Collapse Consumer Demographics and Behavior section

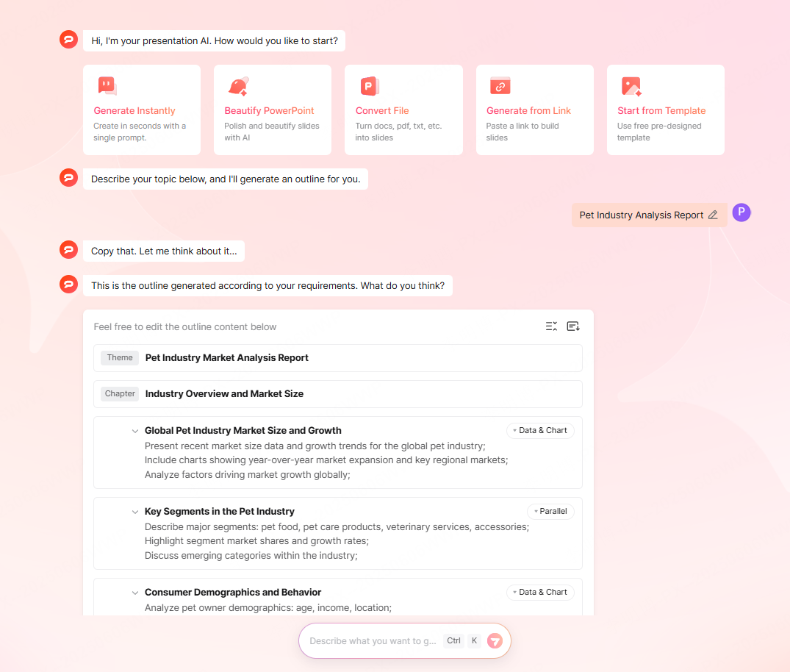point(135,593)
